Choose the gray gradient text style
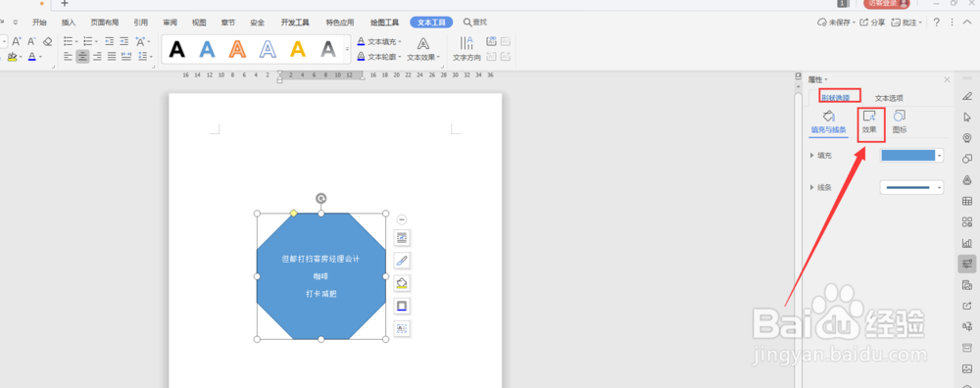980x388 pixels. click(328, 49)
